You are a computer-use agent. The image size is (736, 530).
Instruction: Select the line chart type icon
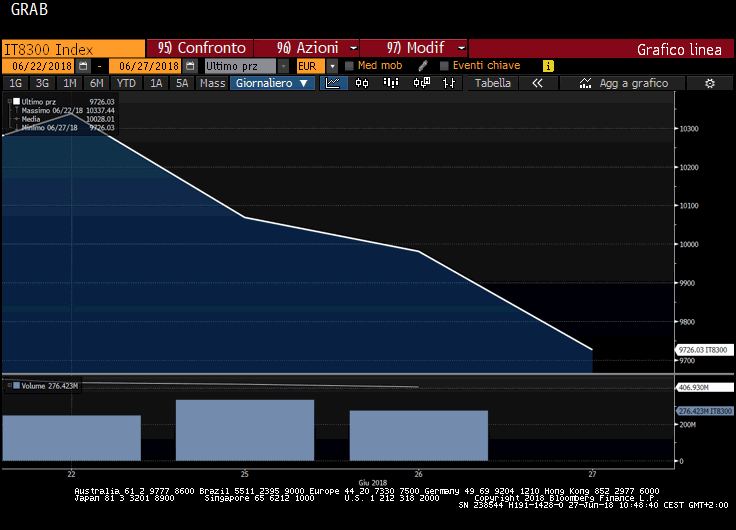point(334,84)
